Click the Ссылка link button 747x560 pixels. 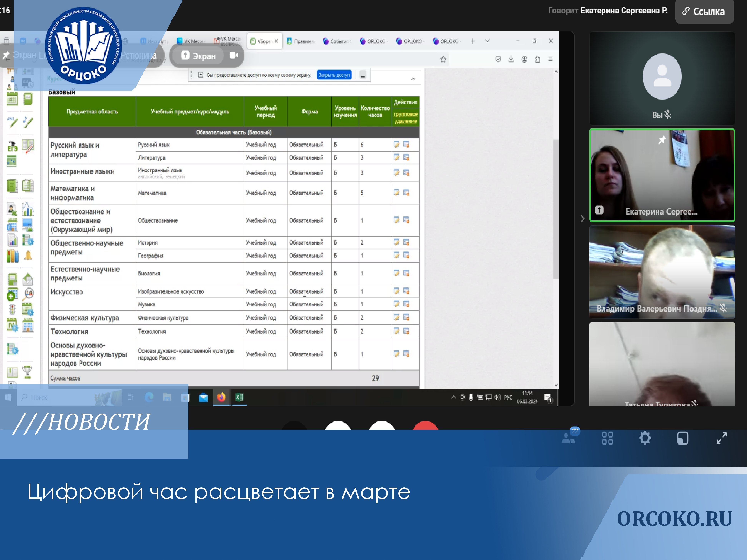704,12
